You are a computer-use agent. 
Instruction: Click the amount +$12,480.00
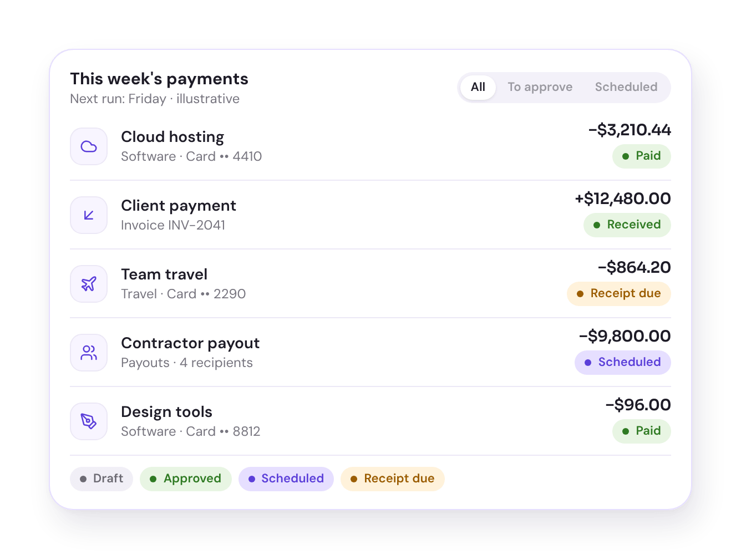point(623,198)
